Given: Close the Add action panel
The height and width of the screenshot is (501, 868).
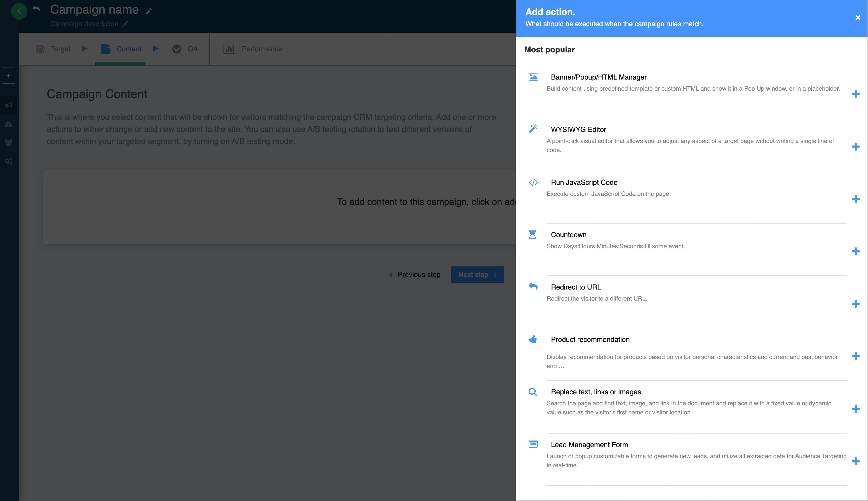Looking at the screenshot, I should 857,18.
